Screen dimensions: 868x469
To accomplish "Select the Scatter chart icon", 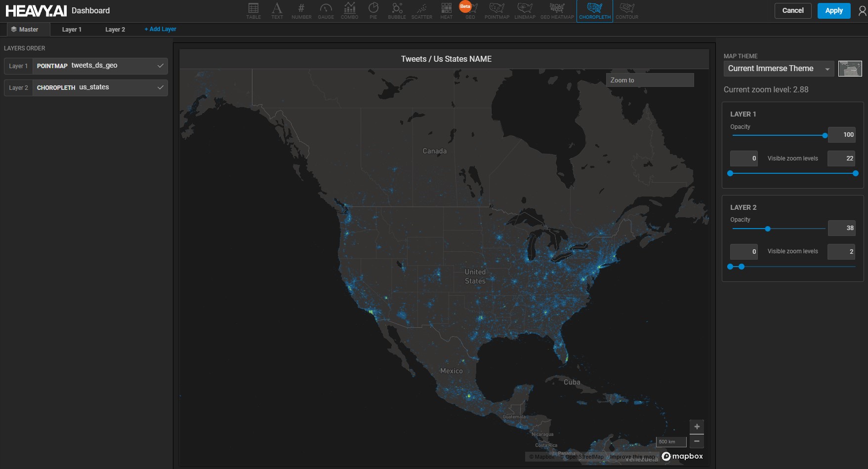I will point(421,10).
